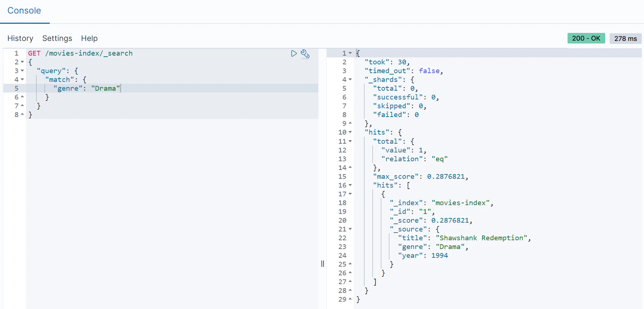This screenshot has width=644, height=309.
Task: Fold the "hits" array at response line 16
Action: coord(350,185)
